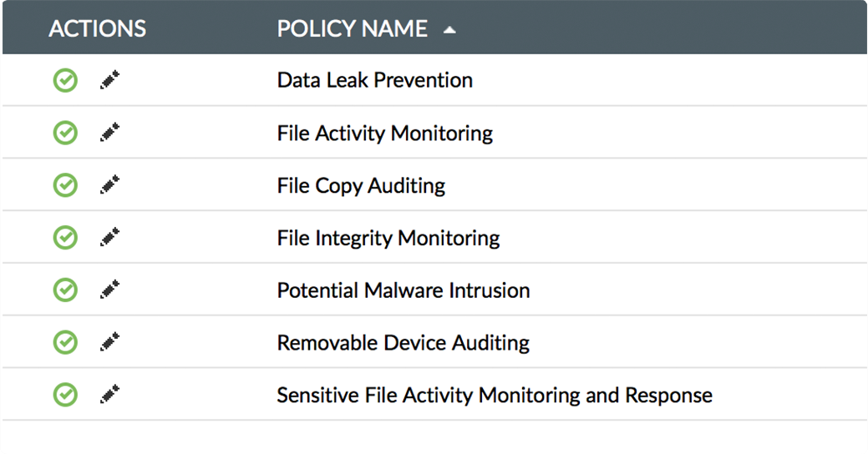Viewport: 868px width, 454px height.
Task: Disable the File Activity Monitoring policy
Action: click(x=65, y=134)
